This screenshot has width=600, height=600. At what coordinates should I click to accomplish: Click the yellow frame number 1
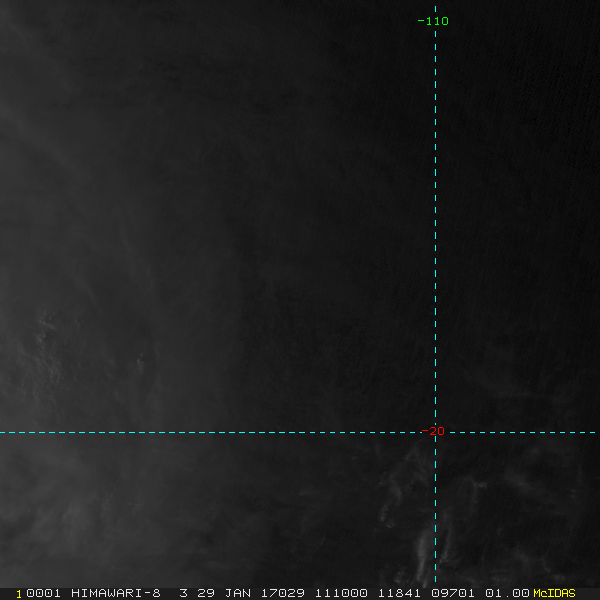tap(19, 594)
